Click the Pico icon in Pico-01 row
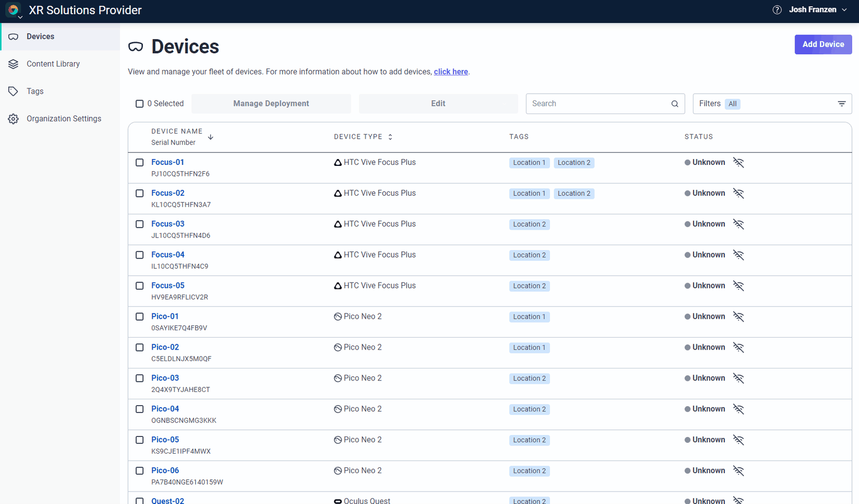This screenshot has width=859, height=504. point(338,317)
